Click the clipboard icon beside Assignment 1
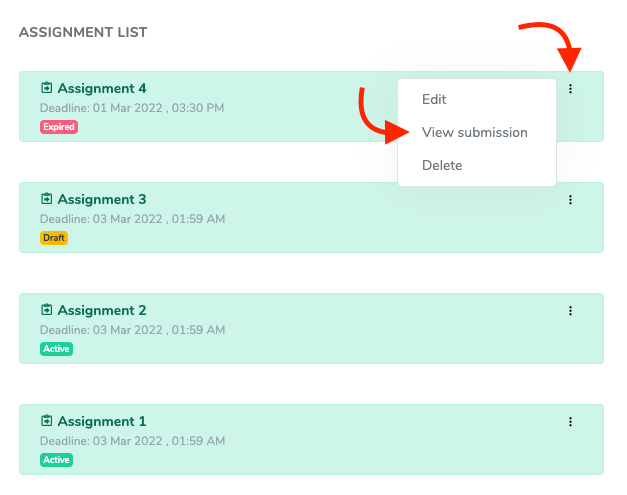The height and width of the screenshot is (495, 627). point(46,422)
